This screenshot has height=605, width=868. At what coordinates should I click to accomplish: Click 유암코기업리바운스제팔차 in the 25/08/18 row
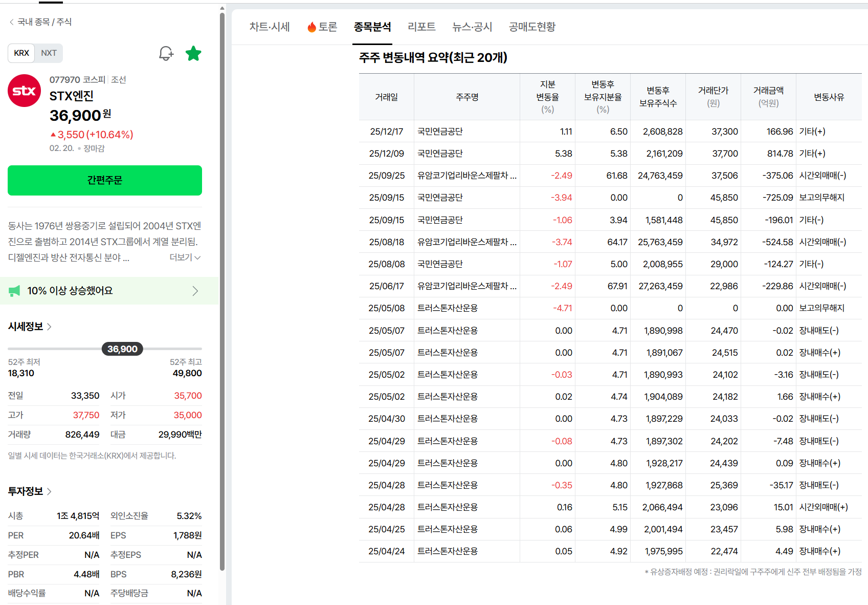[x=467, y=242]
